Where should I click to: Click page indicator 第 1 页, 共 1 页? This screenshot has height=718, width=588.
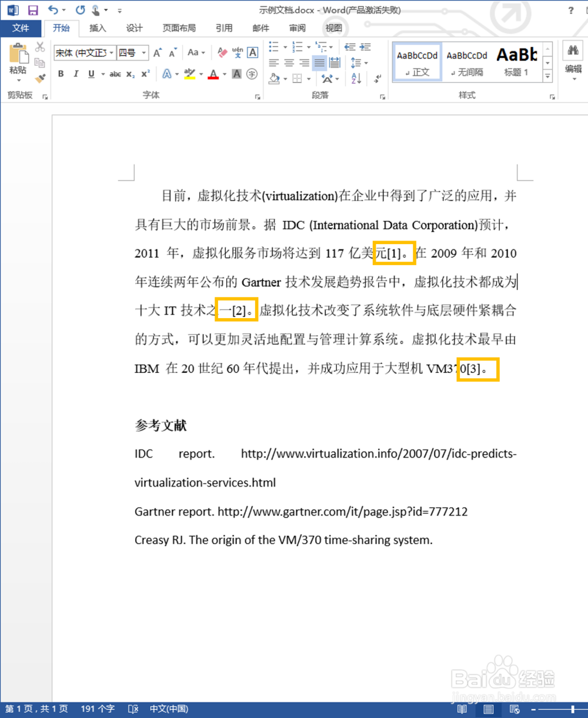click(x=36, y=709)
